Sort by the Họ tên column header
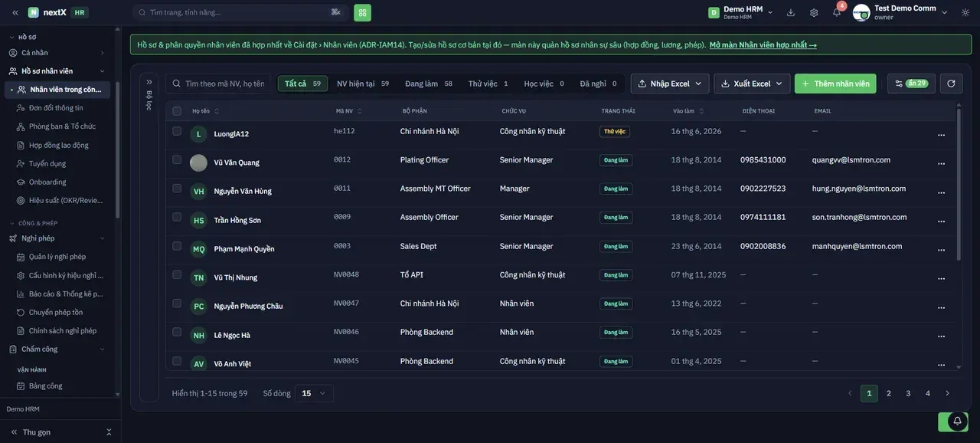 205,111
